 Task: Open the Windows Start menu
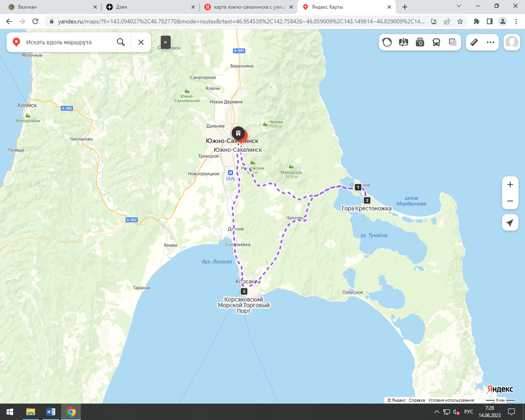(x=10, y=412)
